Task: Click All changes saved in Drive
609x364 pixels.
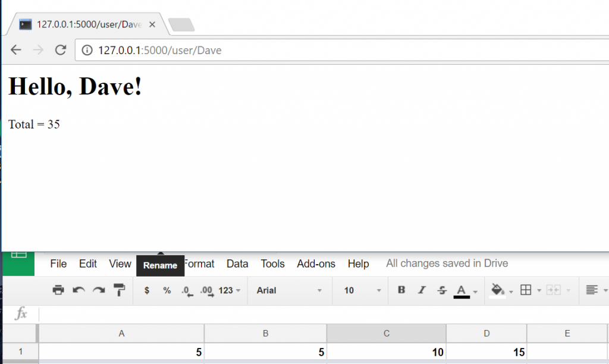Action: (x=447, y=263)
